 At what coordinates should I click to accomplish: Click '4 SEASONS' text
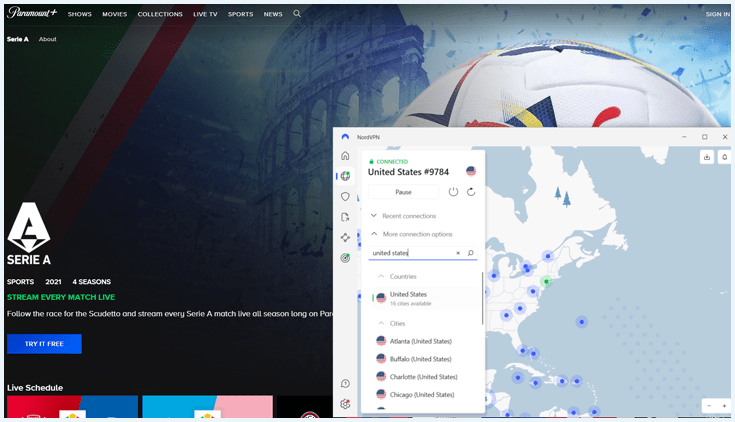tap(91, 282)
